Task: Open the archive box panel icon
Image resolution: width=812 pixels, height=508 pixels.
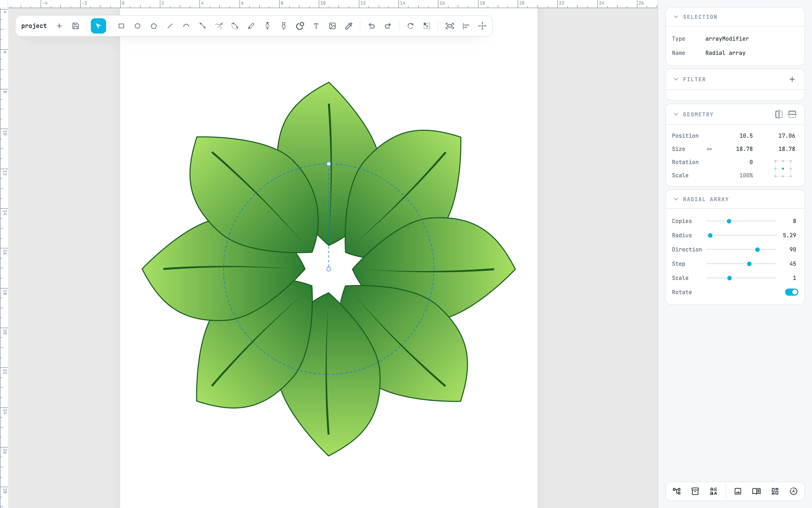Action: 695,491
